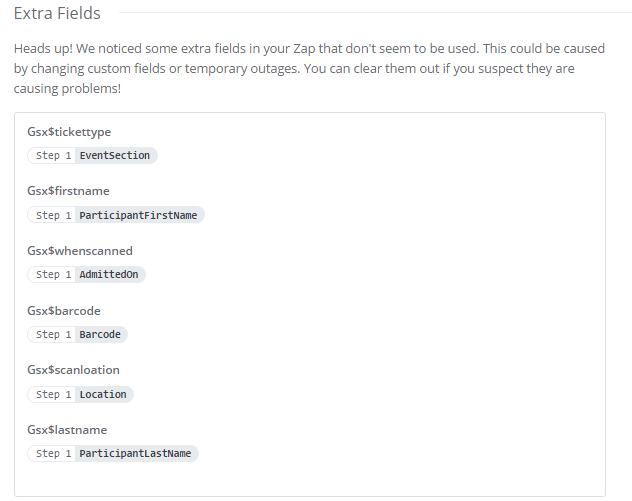Screen dimensions: 632x501
Task: Select the Location field tag
Action: coord(104,395)
